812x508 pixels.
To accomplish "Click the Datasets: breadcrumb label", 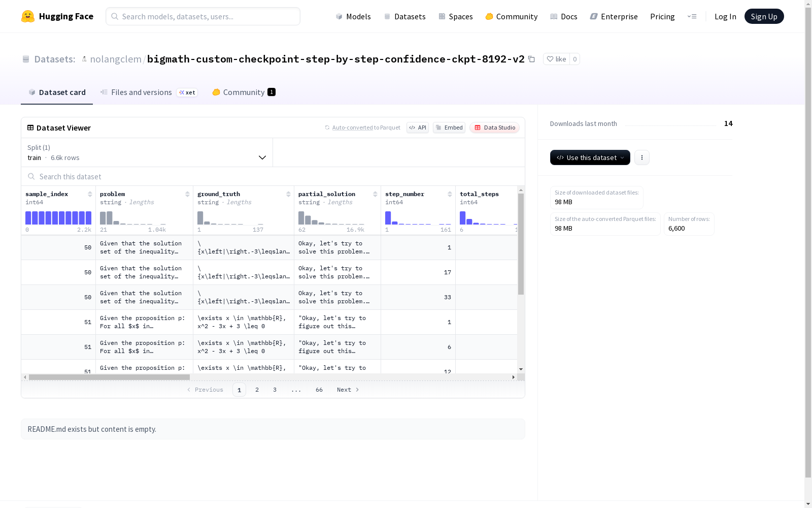I will (x=55, y=59).
